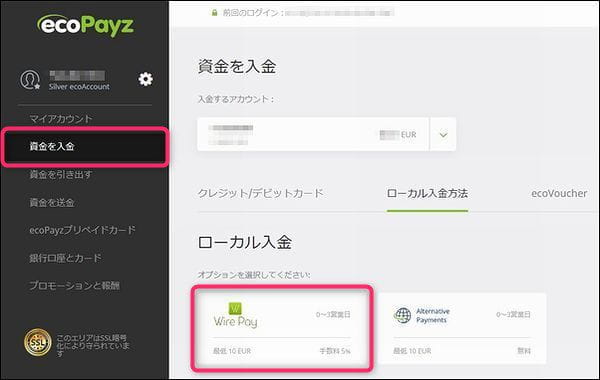Screen dimensions: 600x380
Task: Open settings with the gear icon
Action: coord(145,79)
